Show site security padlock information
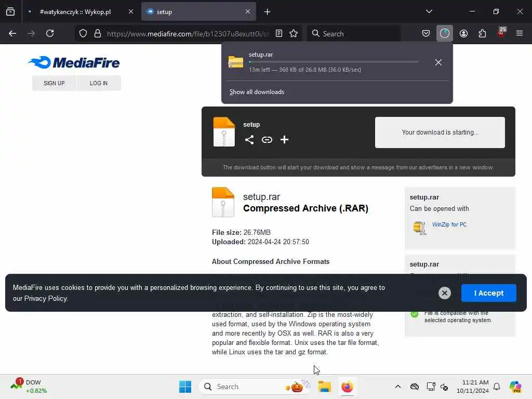 (98, 33)
